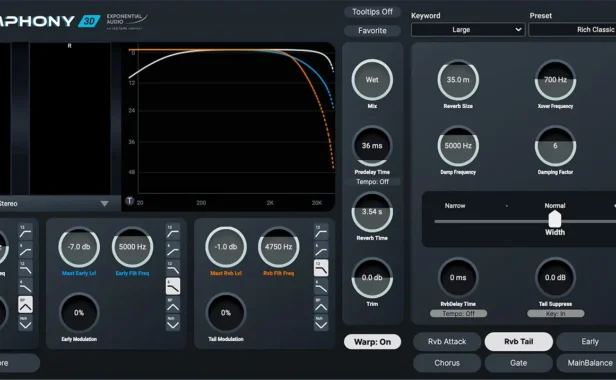Screen dimensions: 616x380
Task: Click the 3.54 s Reverb Time knob
Action: (372, 212)
